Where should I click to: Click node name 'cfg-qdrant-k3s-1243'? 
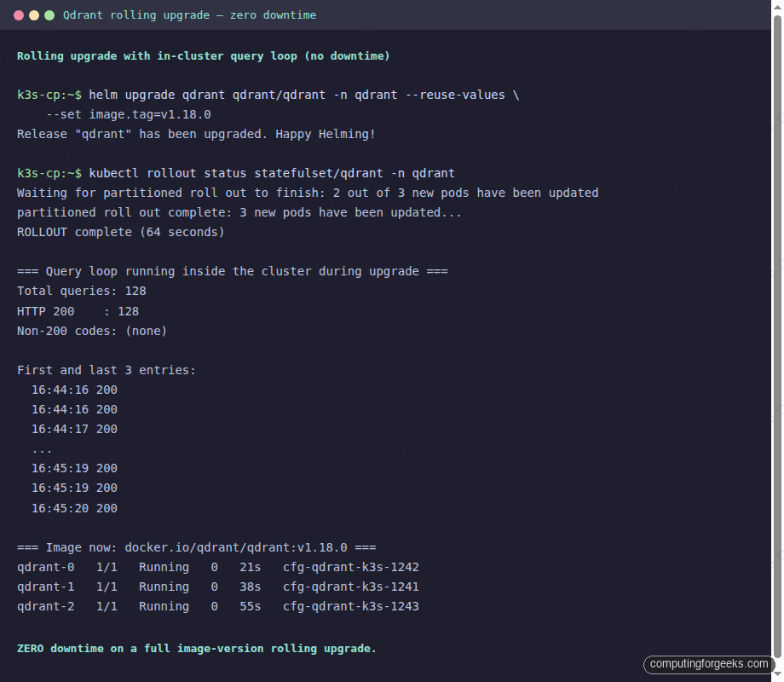point(351,606)
